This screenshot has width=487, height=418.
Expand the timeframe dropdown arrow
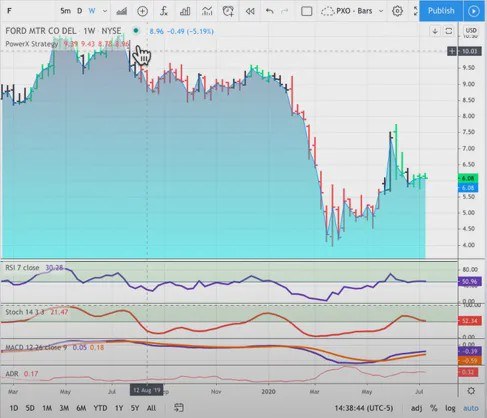point(105,11)
